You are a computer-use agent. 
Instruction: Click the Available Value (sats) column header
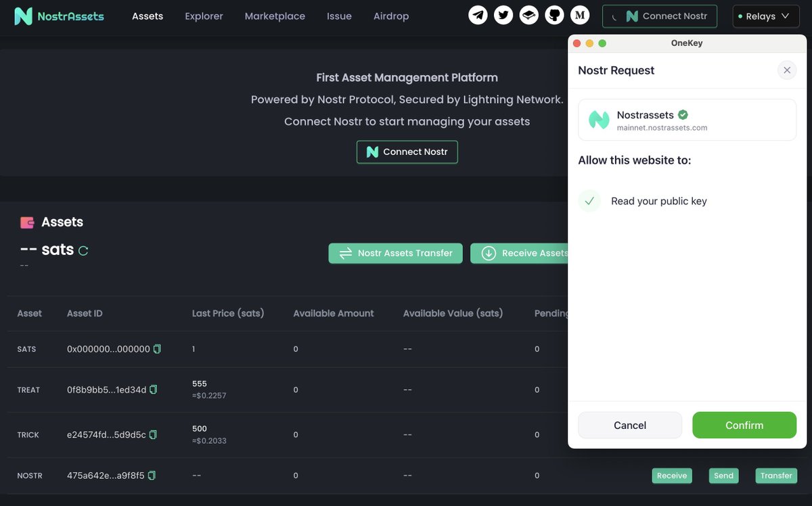[453, 313]
